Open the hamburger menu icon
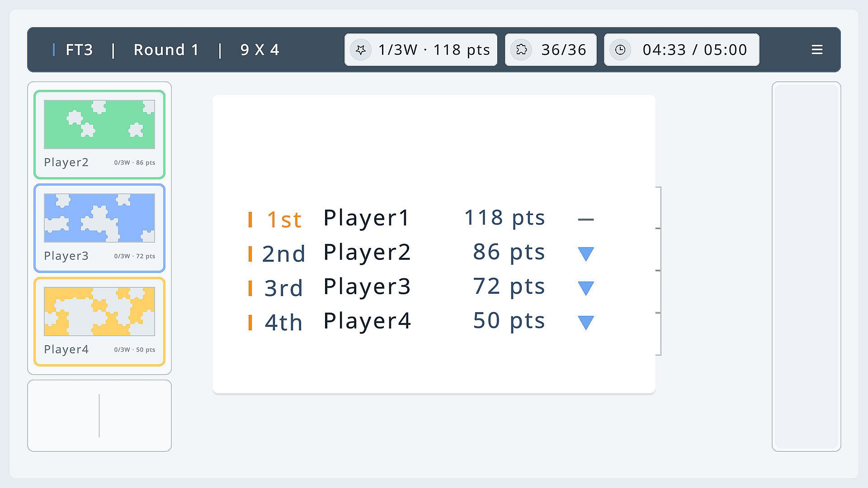Image resolution: width=868 pixels, height=488 pixels. (x=816, y=50)
